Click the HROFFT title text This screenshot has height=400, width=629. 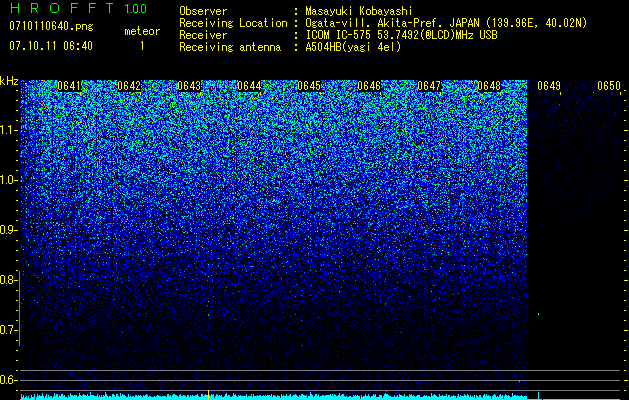(62, 8)
